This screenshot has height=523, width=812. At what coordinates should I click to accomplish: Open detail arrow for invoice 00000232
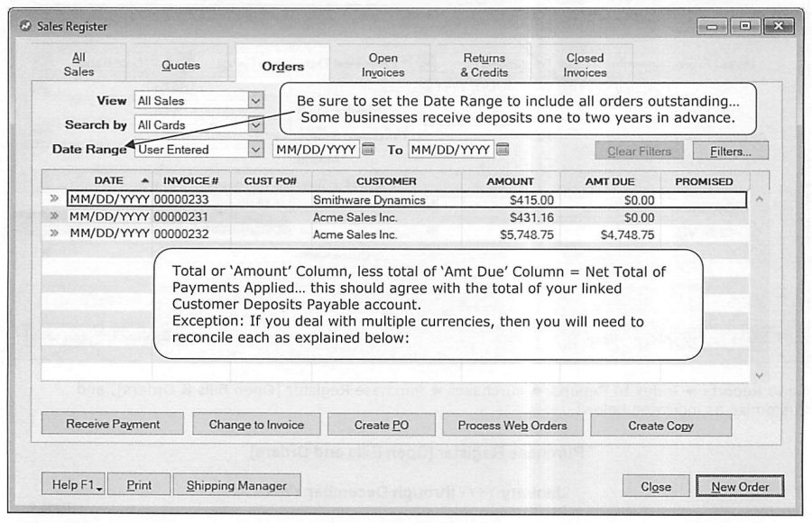[x=54, y=233]
